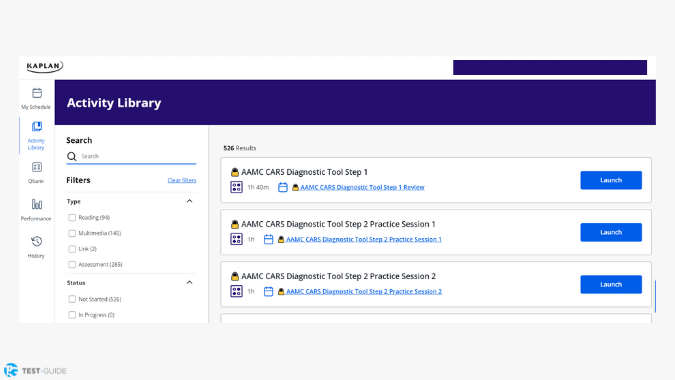The image size is (675, 380).
Task: Open History in the sidebar
Action: pos(37,247)
